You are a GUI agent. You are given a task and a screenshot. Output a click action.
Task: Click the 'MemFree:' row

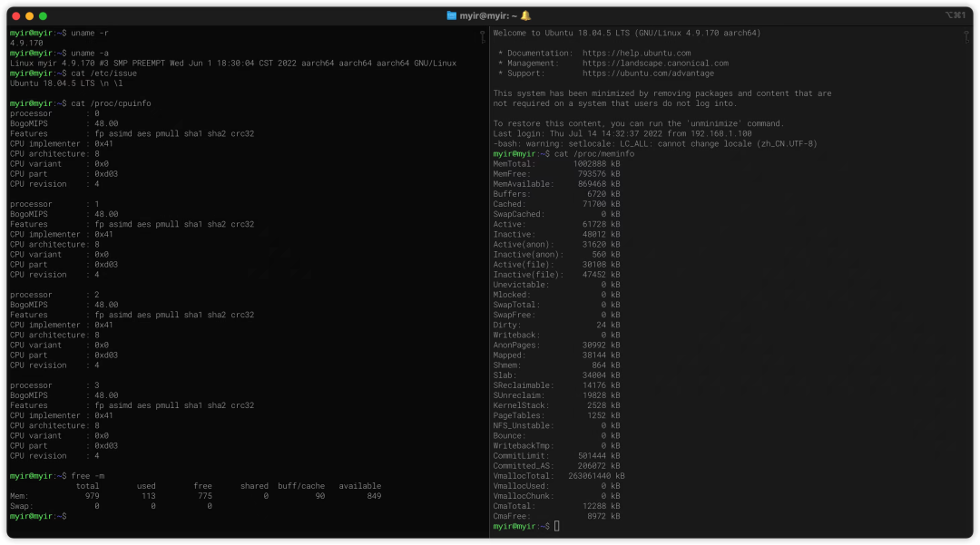click(556, 174)
